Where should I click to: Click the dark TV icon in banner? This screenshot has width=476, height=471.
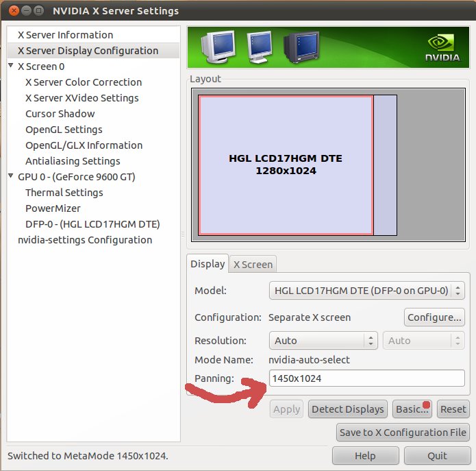[301, 47]
